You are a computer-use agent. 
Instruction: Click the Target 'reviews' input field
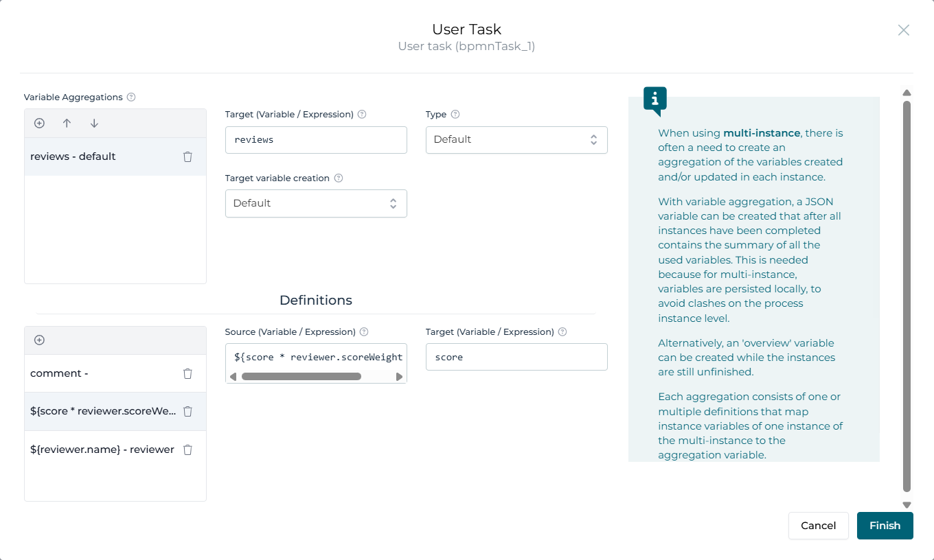pyautogui.click(x=316, y=139)
